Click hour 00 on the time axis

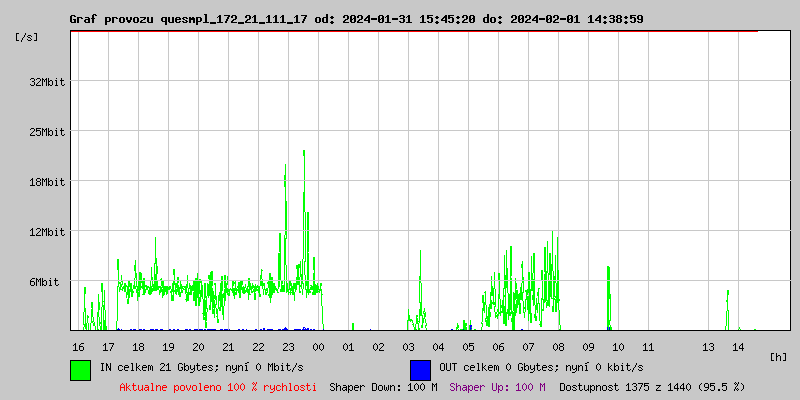(x=318, y=346)
